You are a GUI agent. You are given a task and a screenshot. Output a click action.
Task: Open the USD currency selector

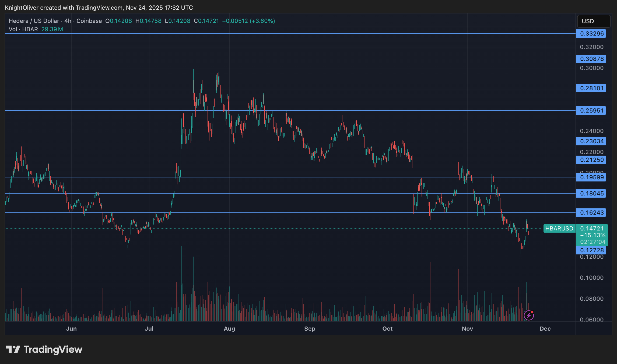[x=593, y=21]
